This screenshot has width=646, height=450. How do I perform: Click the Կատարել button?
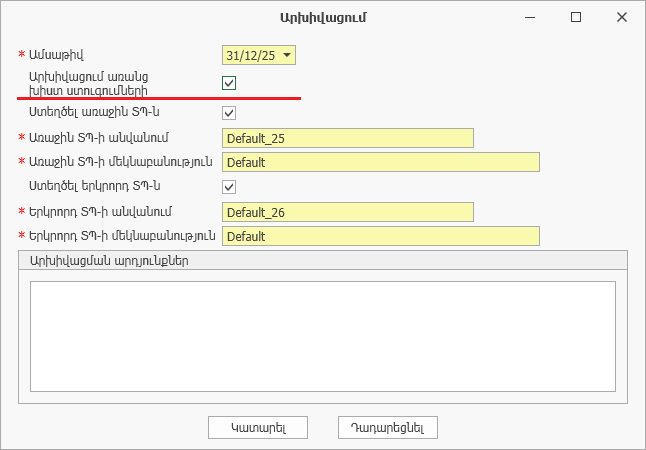click(x=258, y=427)
